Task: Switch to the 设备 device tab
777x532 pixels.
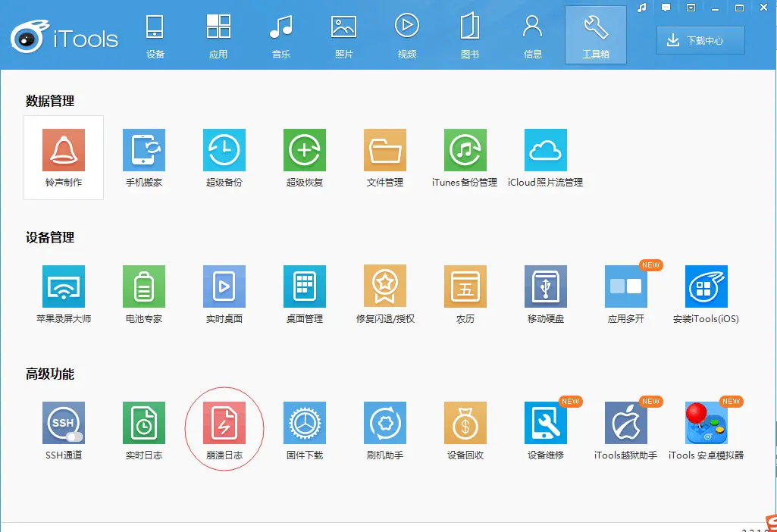Action: click(155, 36)
